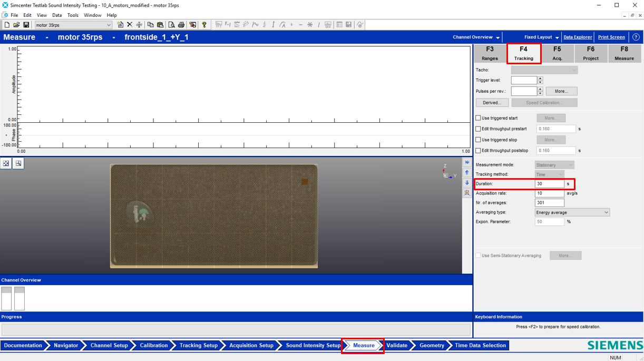Click the yellow question mark help icon
Image resolution: width=644 pixels, height=361 pixels.
tap(204, 25)
